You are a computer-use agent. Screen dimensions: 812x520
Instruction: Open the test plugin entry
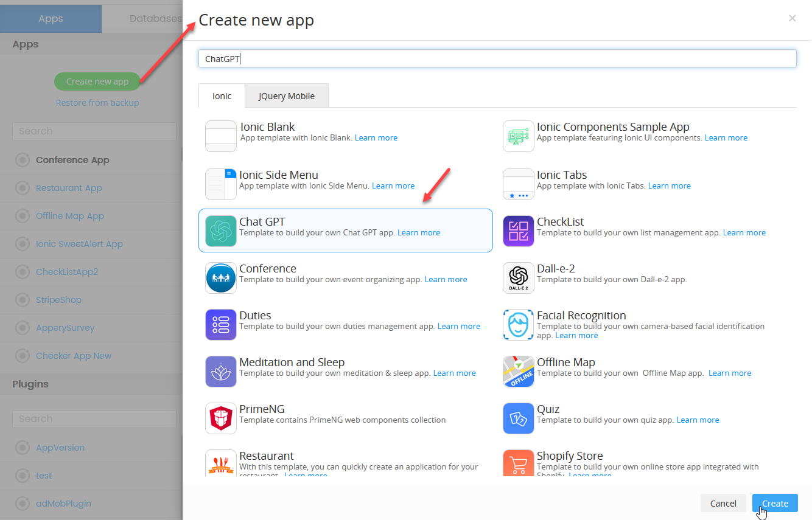coord(44,476)
